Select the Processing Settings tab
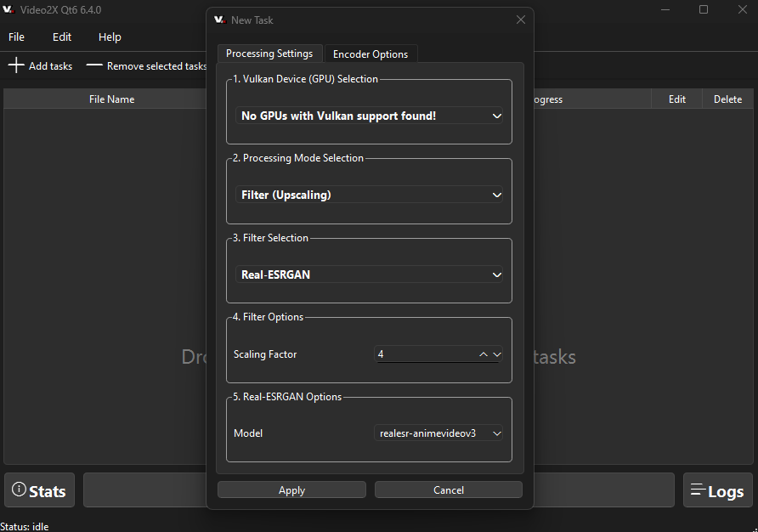This screenshot has height=532, width=758. 269,54
